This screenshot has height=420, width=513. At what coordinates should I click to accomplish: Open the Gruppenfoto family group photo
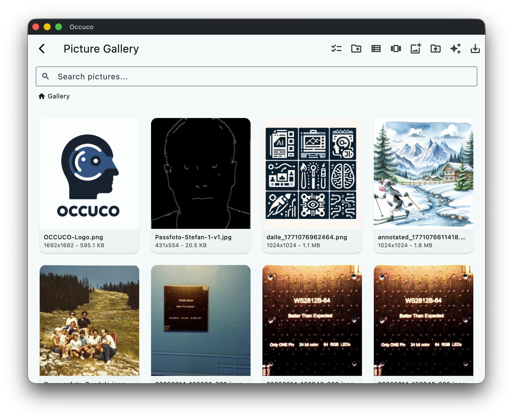[89, 320]
